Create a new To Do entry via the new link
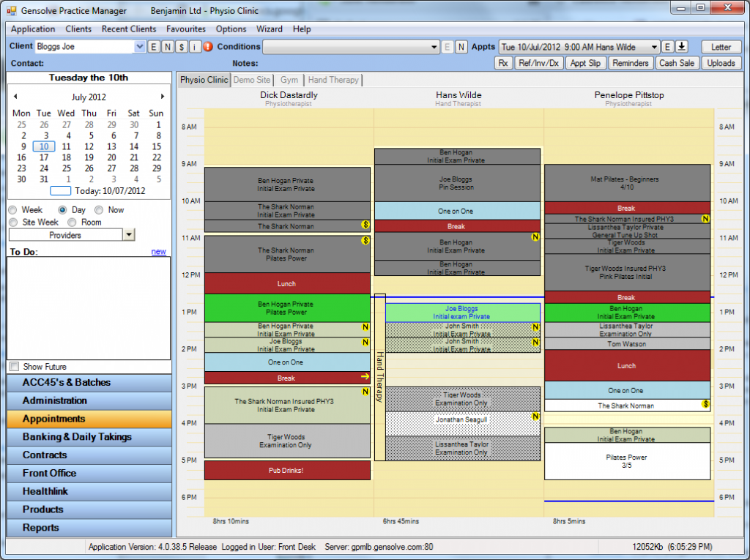750x560 pixels. tap(159, 251)
